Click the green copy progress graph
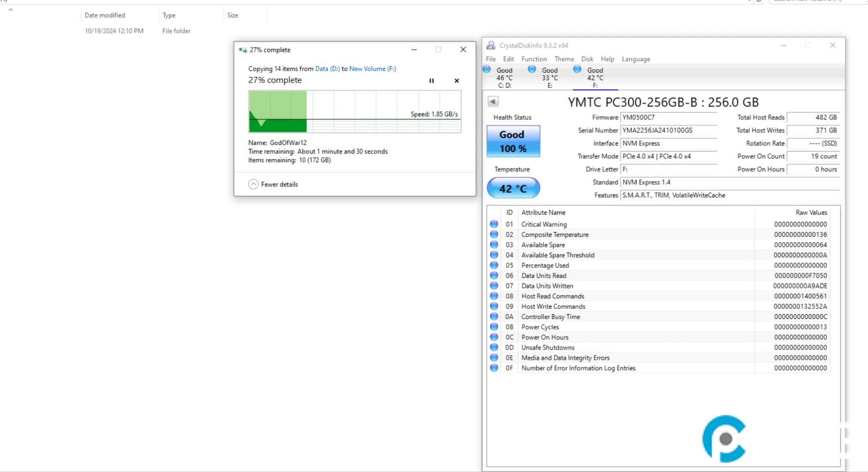The height and width of the screenshot is (472, 868). point(278,110)
